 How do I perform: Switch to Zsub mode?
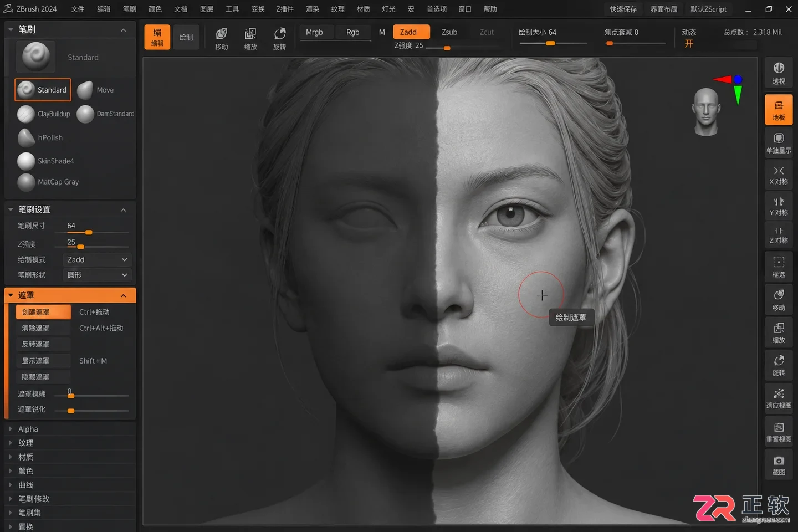coord(449,32)
